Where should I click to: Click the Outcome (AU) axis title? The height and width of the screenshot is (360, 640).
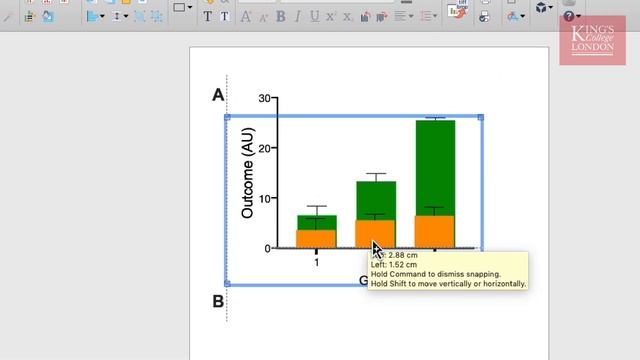point(248,173)
